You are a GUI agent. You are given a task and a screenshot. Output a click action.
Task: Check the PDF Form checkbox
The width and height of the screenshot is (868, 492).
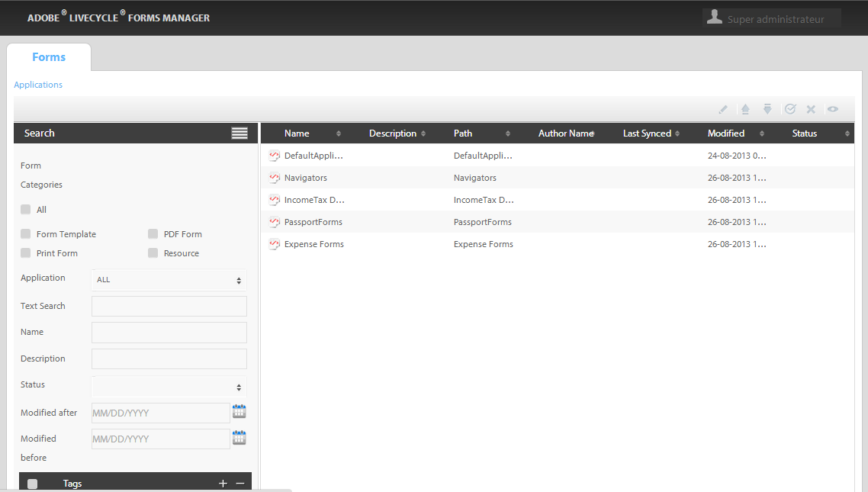(153, 233)
